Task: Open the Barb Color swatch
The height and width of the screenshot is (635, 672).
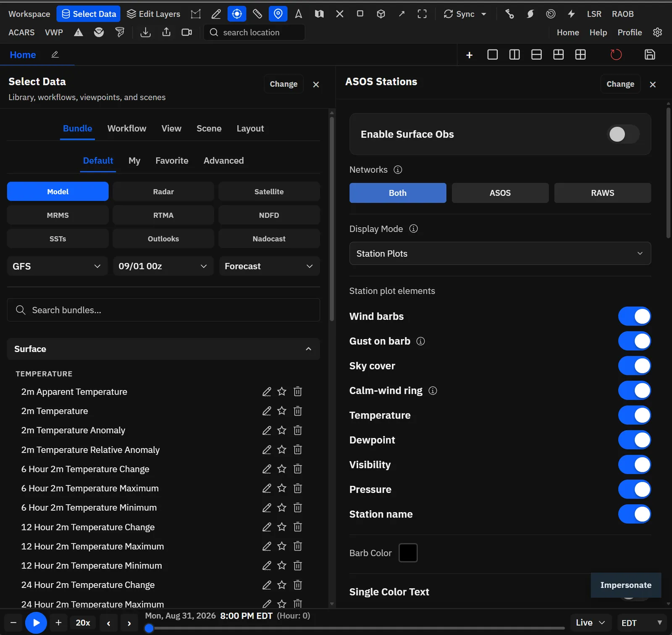Action: coord(408,553)
